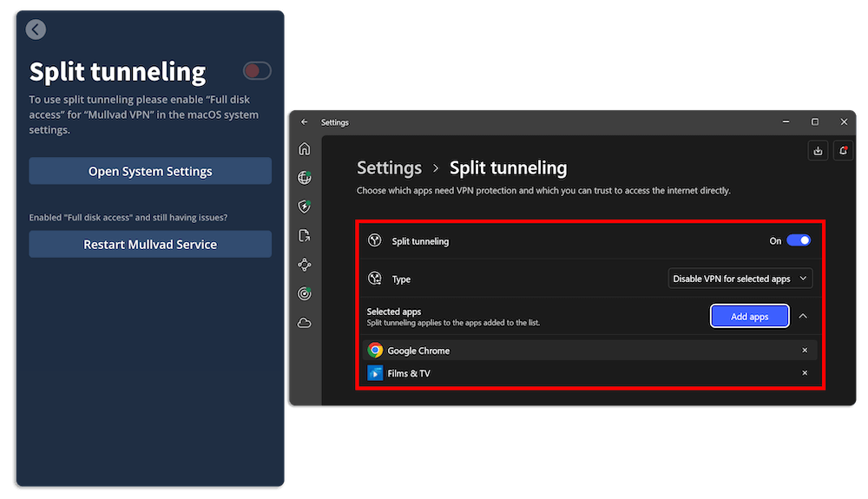Open the notifications bell icon
The height and width of the screenshot is (499, 868).
click(843, 150)
